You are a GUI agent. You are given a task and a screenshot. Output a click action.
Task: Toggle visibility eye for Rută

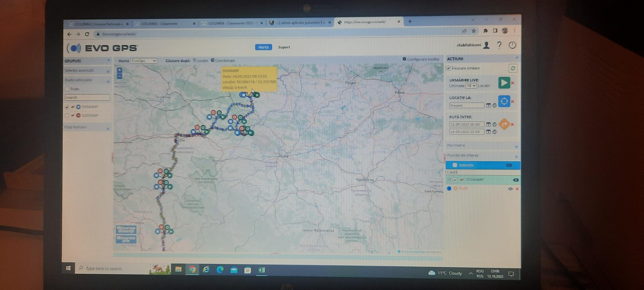point(510,189)
